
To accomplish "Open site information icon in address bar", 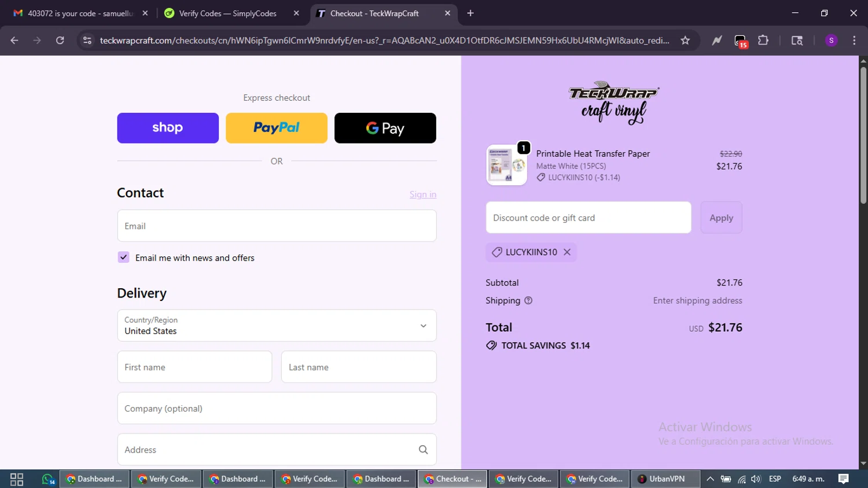I will [87, 41].
